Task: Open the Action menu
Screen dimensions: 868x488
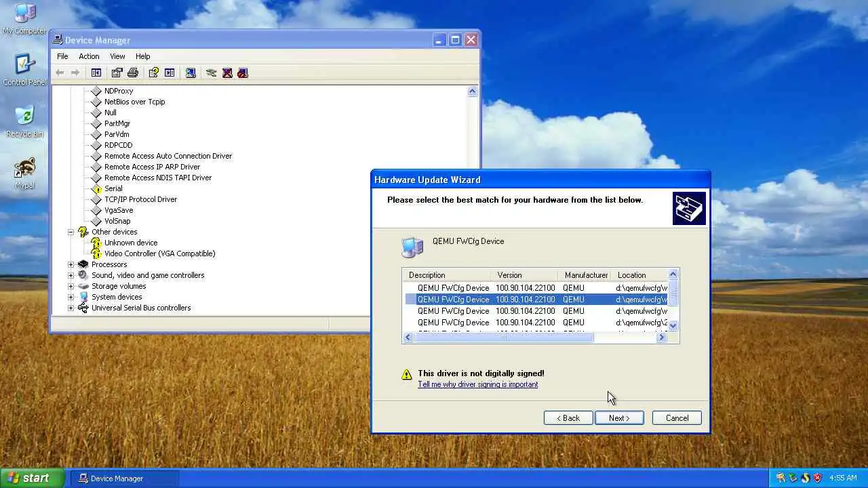Action: point(89,56)
